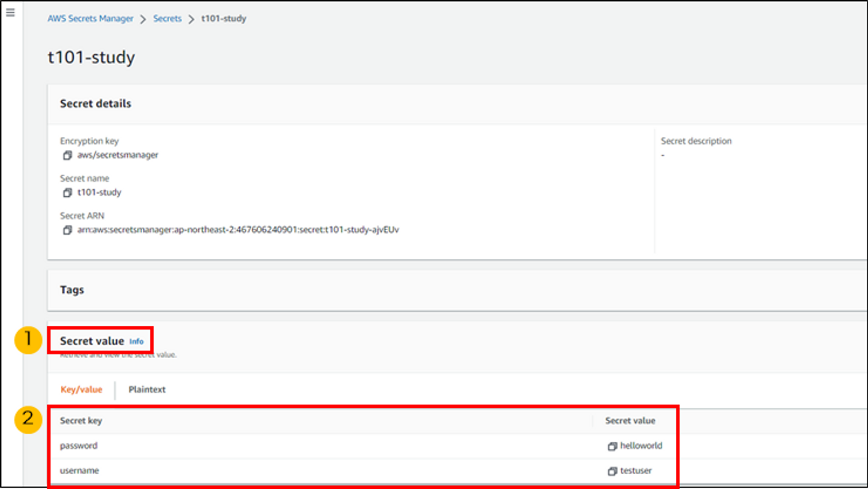Open the hamburger navigation menu
This screenshot has width=868, height=489.
(10, 13)
